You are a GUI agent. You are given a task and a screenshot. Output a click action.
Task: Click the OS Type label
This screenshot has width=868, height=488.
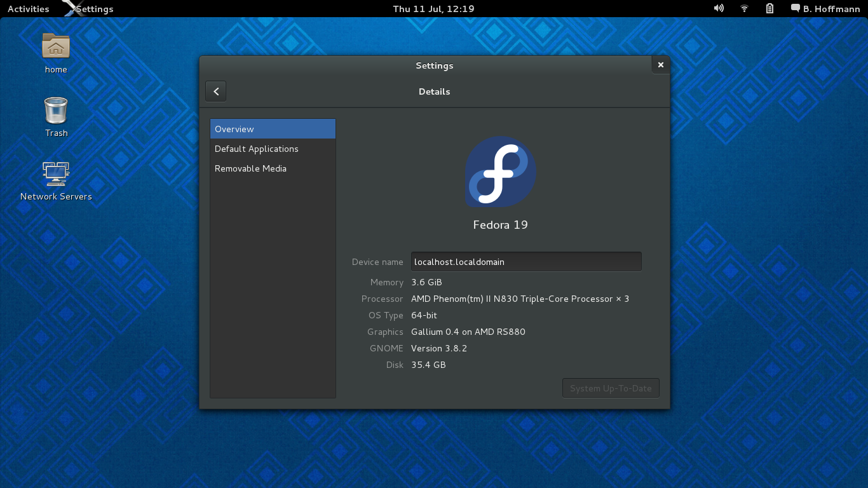tap(386, 315)
